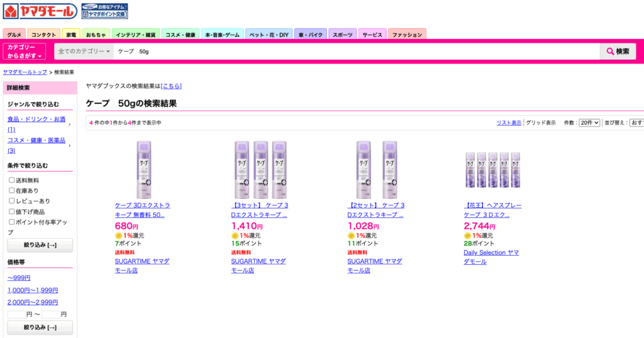Visit SUGARTIME shop under 1,028円 item
The height and width of the screenshot is (338, 644).
click(375, 266)
